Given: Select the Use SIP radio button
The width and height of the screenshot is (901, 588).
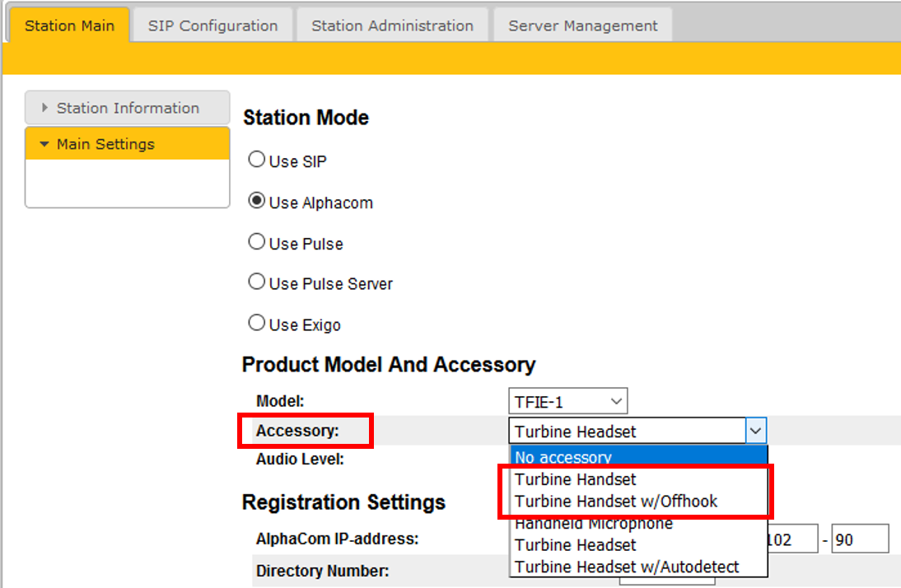Looking at the screenshot, I should [x=257, y=161].
